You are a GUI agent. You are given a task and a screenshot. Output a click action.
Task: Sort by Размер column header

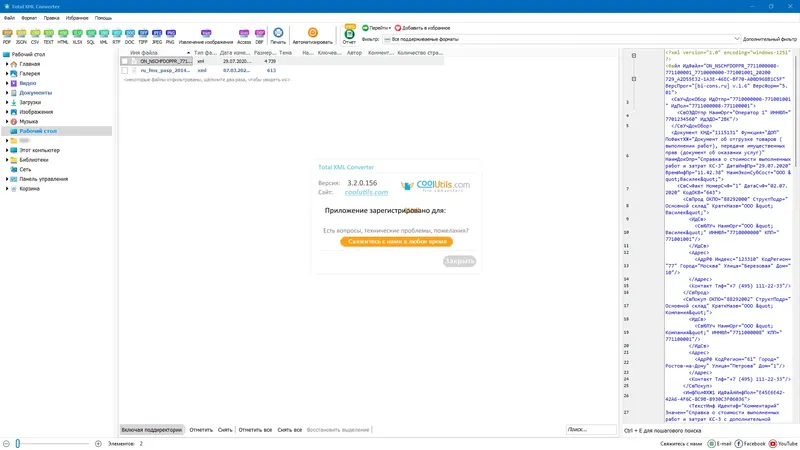click(265, 53)
